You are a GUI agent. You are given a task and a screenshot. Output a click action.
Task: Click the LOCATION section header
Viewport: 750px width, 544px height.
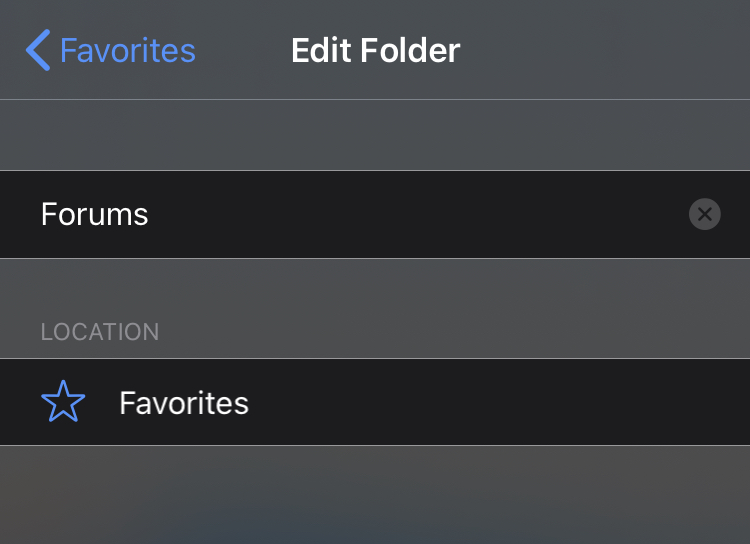[100, 332]
